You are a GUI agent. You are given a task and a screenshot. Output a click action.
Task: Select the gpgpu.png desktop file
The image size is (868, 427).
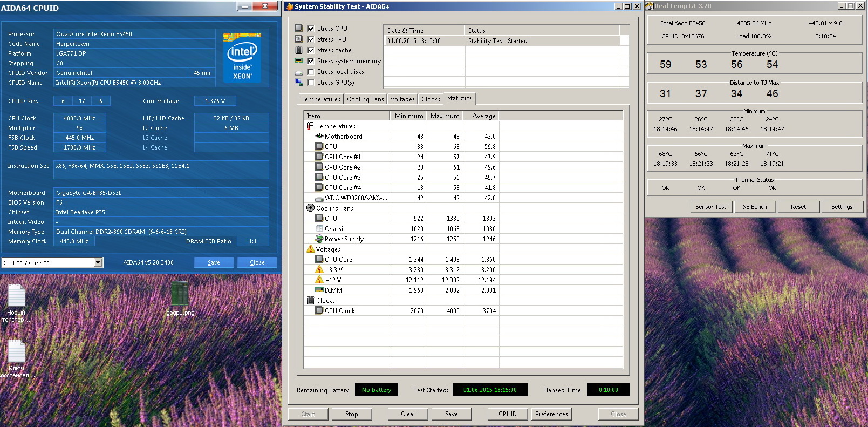click(x=180, y=299)
